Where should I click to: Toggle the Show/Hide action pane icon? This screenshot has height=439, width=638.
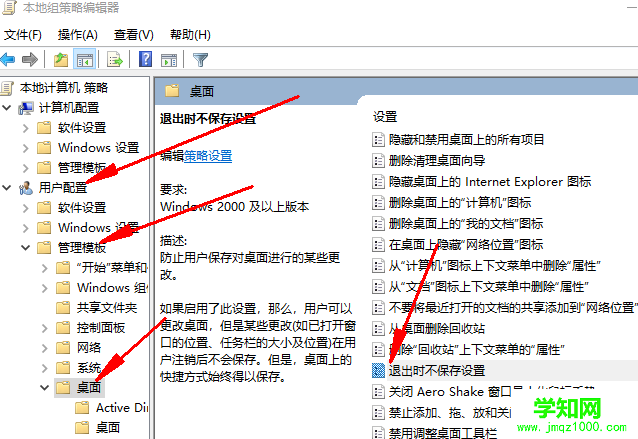169,60
